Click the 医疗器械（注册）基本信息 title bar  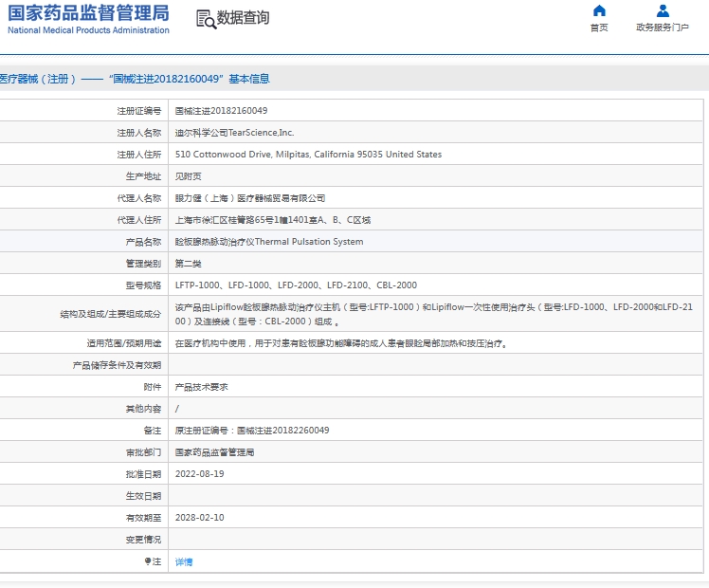coord(135,79)
